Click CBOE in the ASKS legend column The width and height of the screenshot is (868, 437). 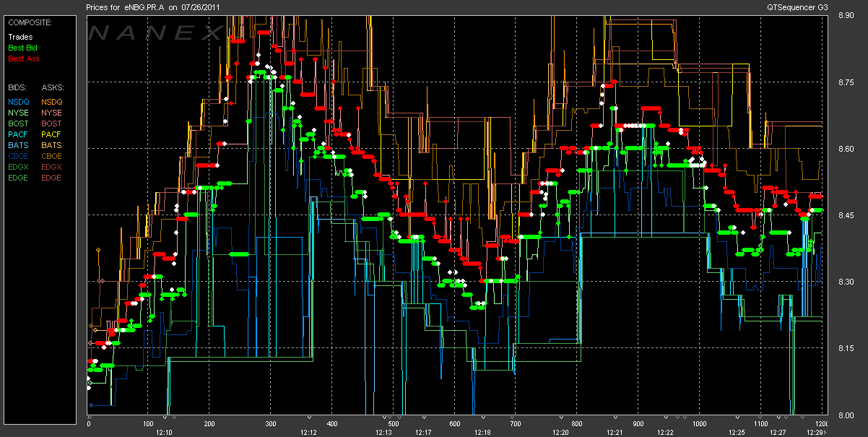[x=51, y=156]
